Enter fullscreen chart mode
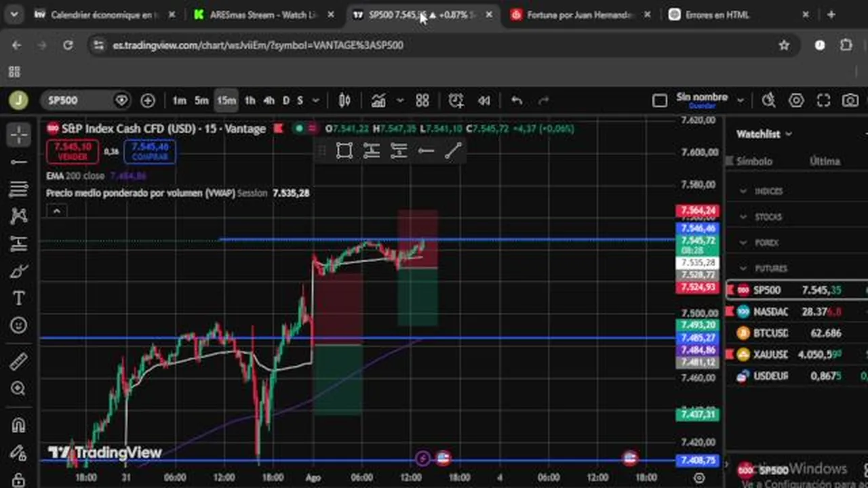 pyautogui.click(x=823, y=100)
